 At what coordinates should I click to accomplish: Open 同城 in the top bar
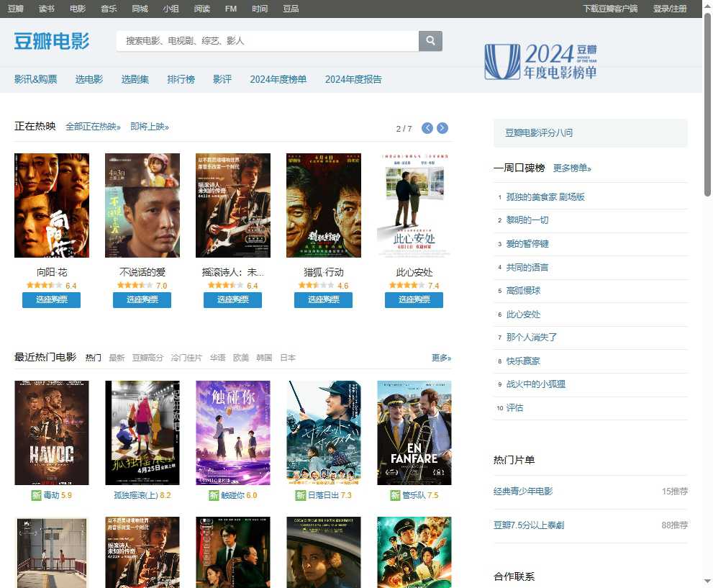(140, 9)
